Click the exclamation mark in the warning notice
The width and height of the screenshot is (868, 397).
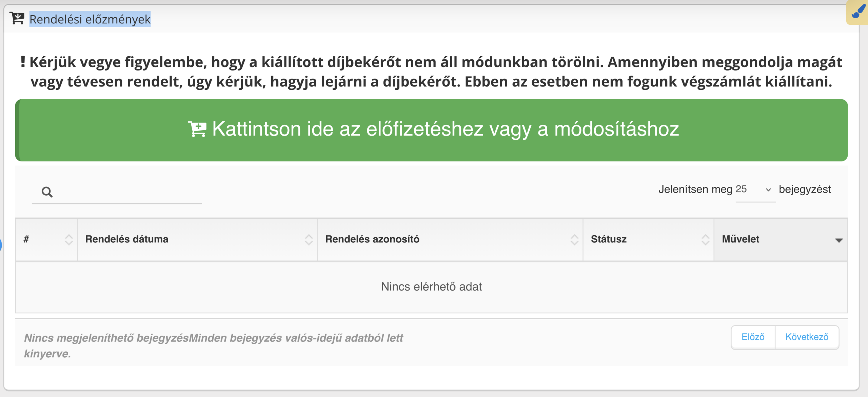click(23, 62)
